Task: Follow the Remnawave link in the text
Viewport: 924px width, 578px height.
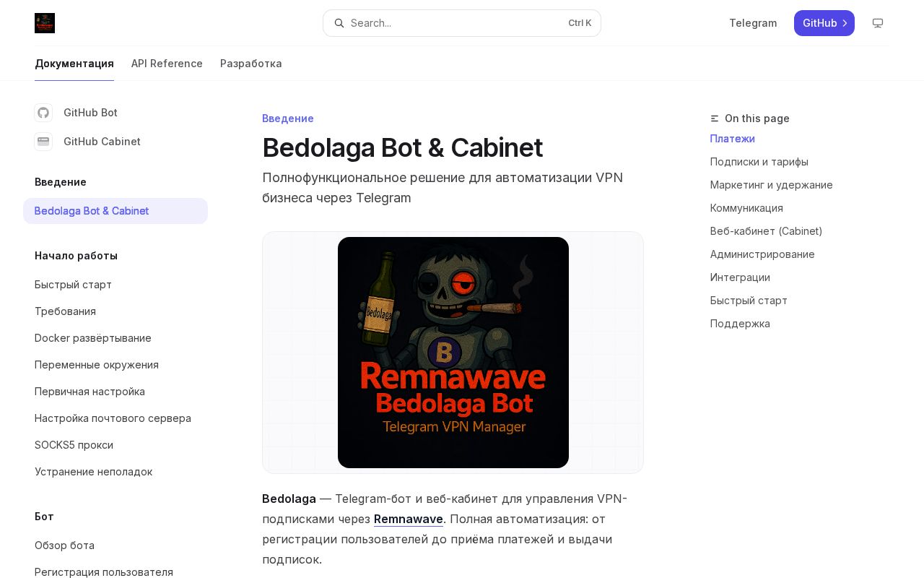Action: (x=409, y=519)
